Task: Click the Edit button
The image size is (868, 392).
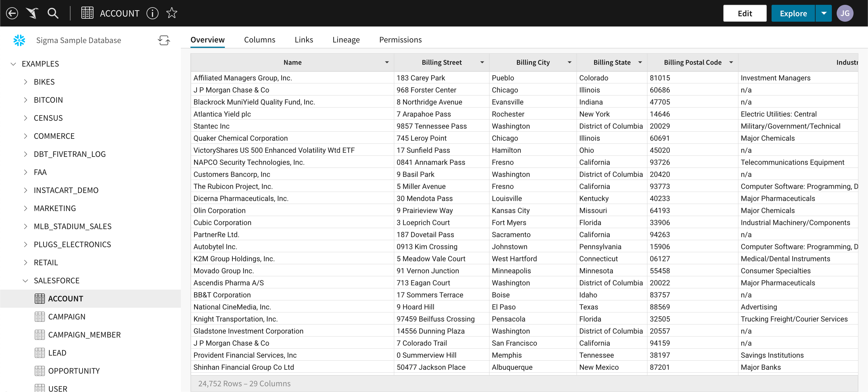Action: [745, 14]
